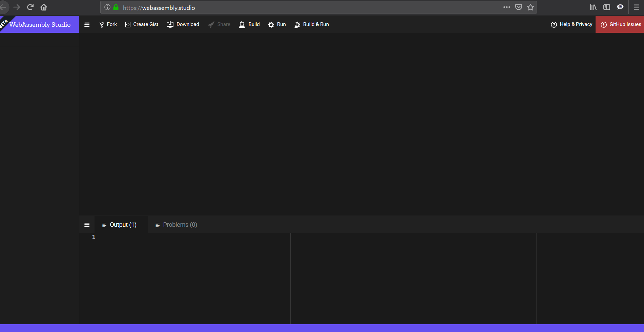The image size is (644, 332).
Task: Go back in browser history
Action: pyautogui.click(x=3, y=7)
